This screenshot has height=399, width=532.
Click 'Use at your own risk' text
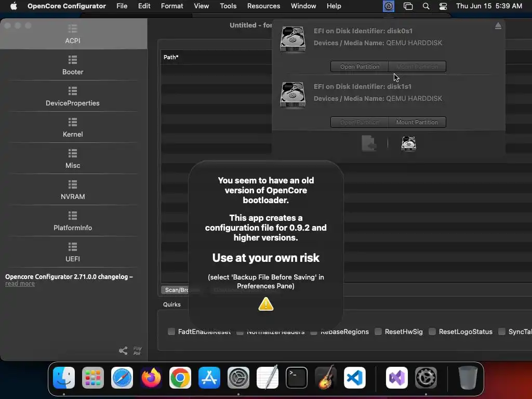(265, 258)
